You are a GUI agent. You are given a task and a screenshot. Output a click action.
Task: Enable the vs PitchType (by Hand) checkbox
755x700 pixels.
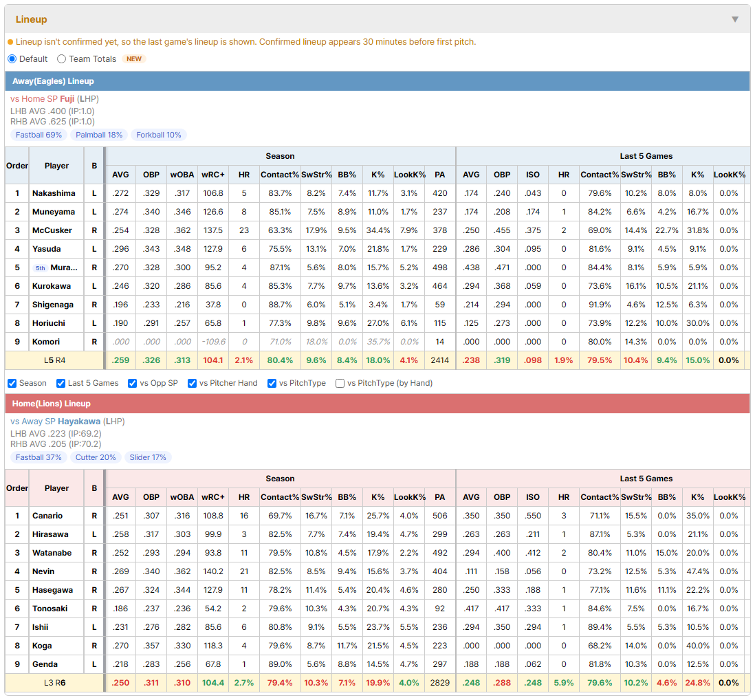pos(340,383)
